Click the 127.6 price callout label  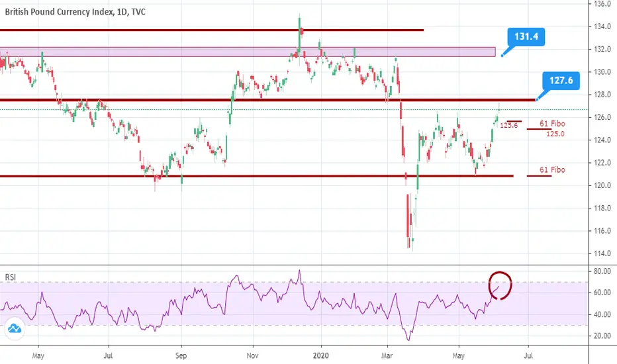point(561,81)
